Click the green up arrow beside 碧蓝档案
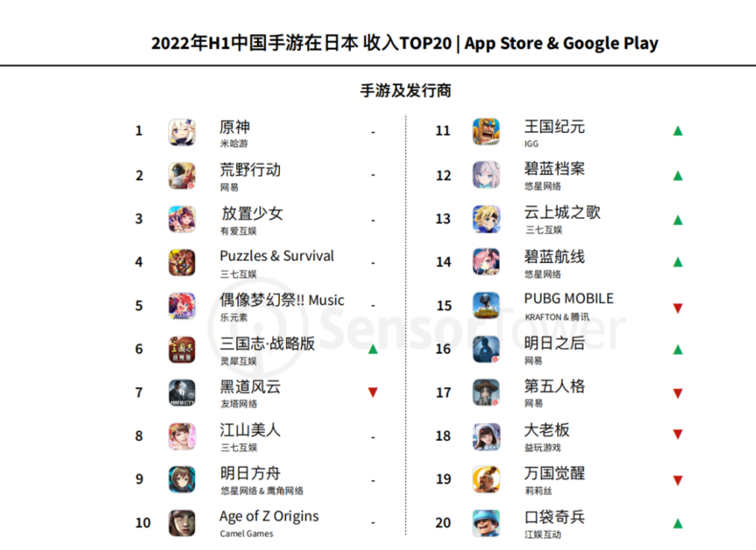The height and width of the screenshot is (550, 756). pos(677,176)
